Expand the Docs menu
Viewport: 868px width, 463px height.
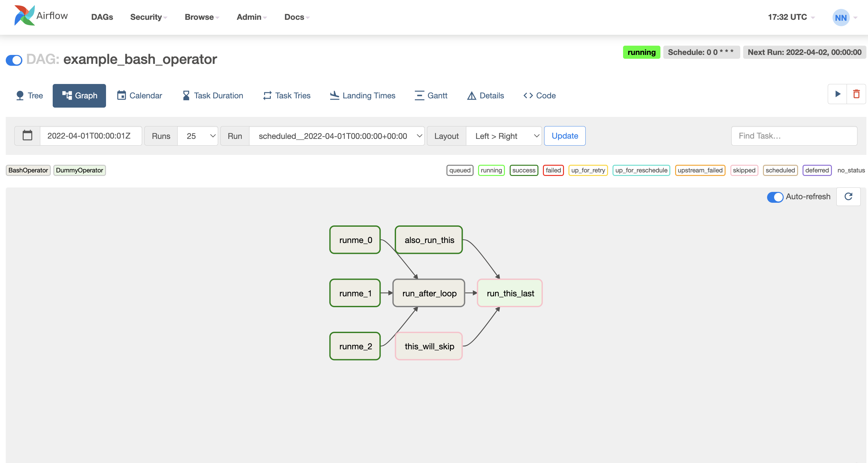click(297, 17)
